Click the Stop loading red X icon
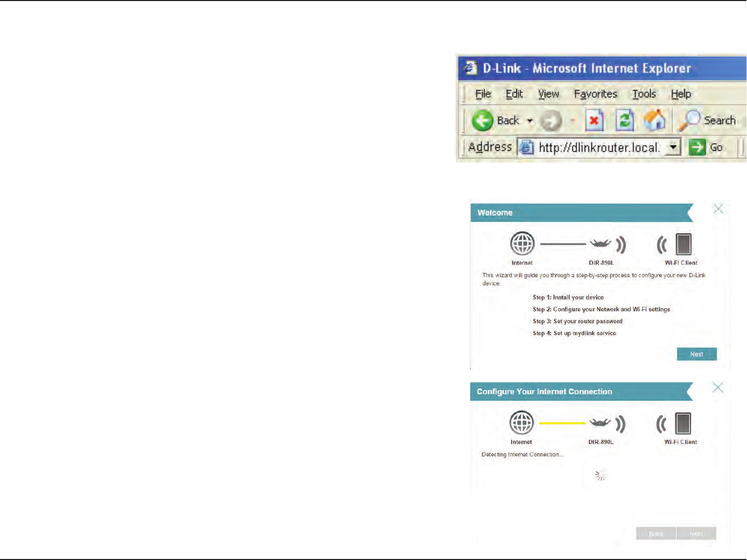 tap(595, 121)
